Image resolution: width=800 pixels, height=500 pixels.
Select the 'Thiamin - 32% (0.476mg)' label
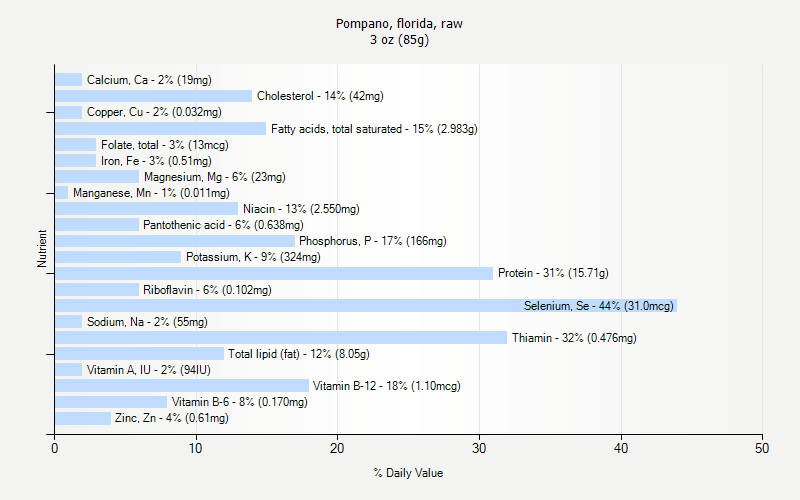pyautogui.click(x=574, y=338)
